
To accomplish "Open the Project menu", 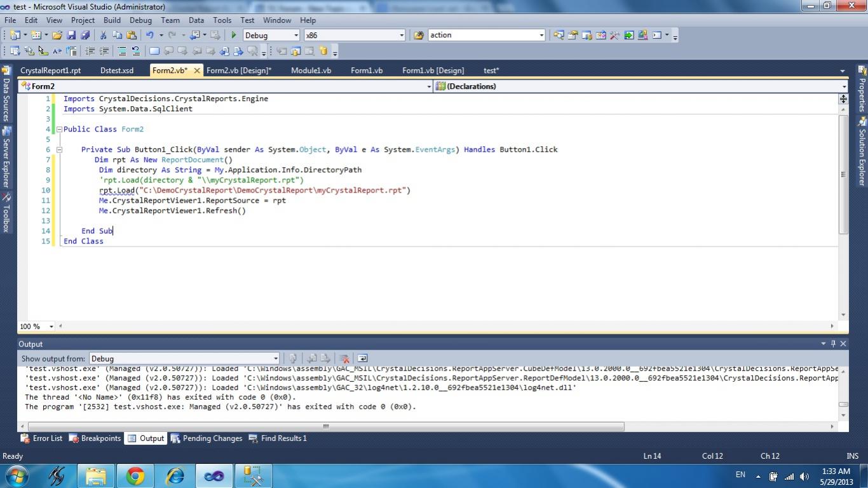I will pos(83,20).
